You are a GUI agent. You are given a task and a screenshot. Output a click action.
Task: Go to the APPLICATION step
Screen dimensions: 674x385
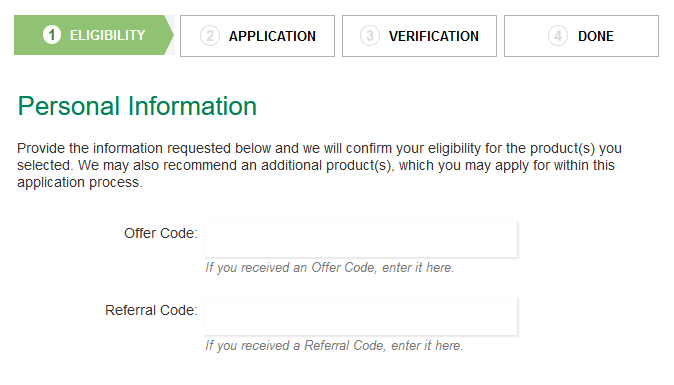tap(257, 36)
